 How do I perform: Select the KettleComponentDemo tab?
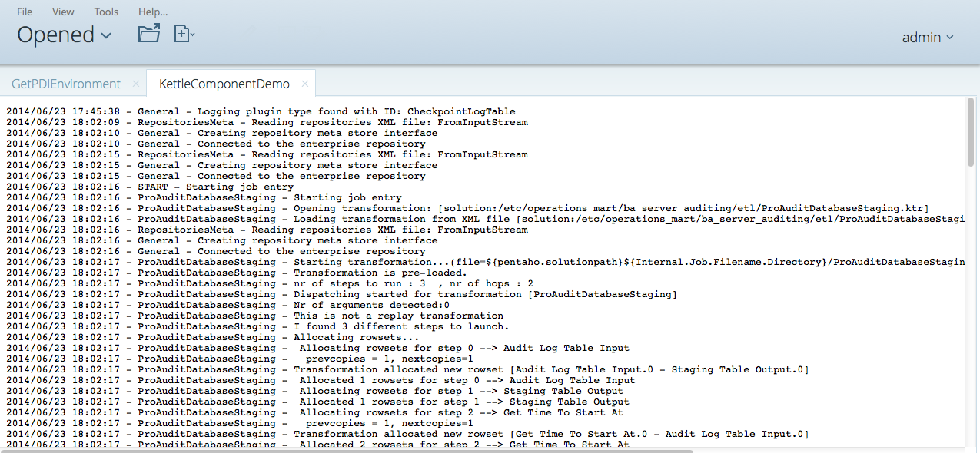pos(224,84)
